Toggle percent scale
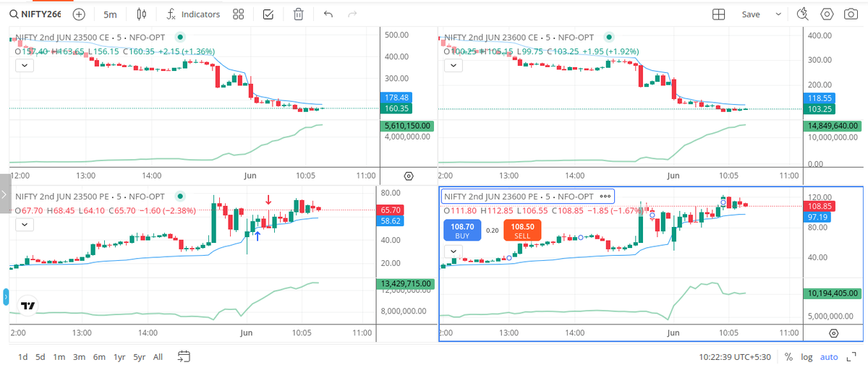Image resolution: width=868 pixels, height=365 pixels. [x=788, y=357]
